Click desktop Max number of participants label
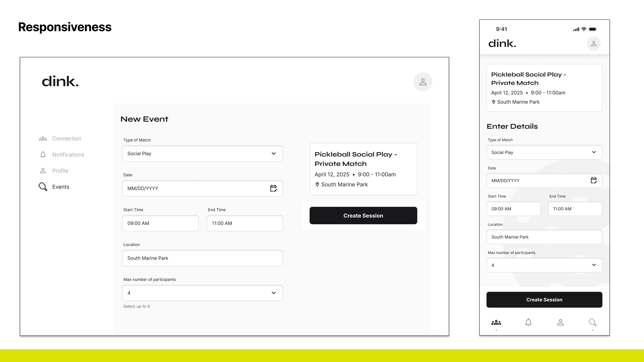The height and width of the screenshot is (362, 644). click(x=149, y=279)
